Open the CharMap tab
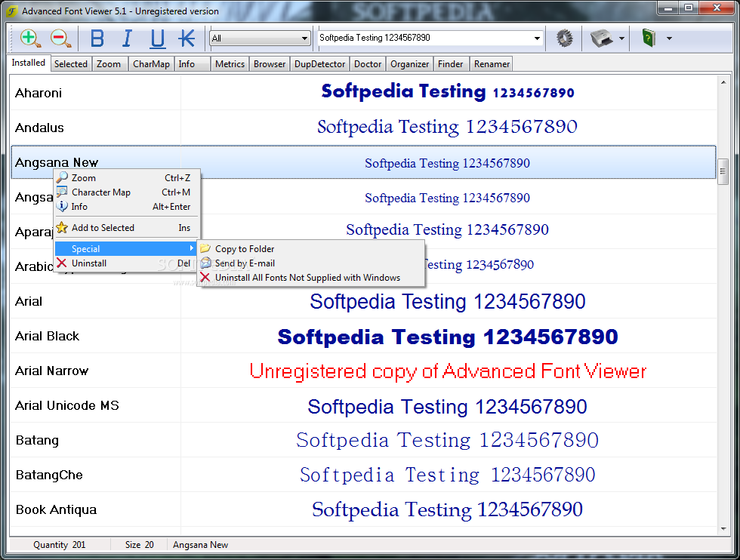 coord(151,63)
